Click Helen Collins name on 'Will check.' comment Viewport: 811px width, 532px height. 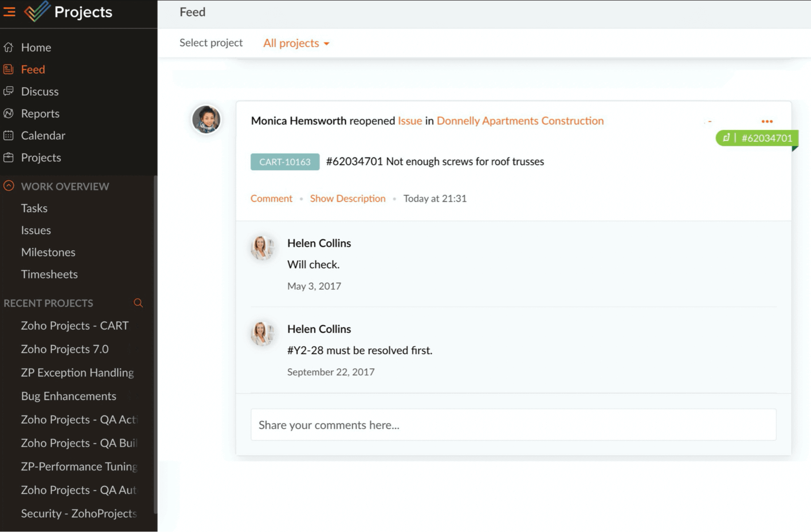click(x=319, y=243)
